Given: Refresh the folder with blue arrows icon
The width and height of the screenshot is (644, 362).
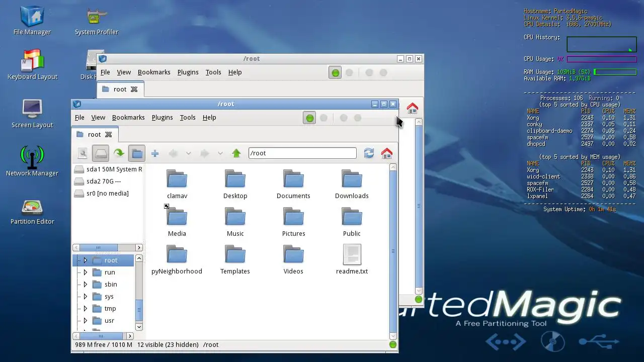Looking at the screenshot, I should click(369, 153).
